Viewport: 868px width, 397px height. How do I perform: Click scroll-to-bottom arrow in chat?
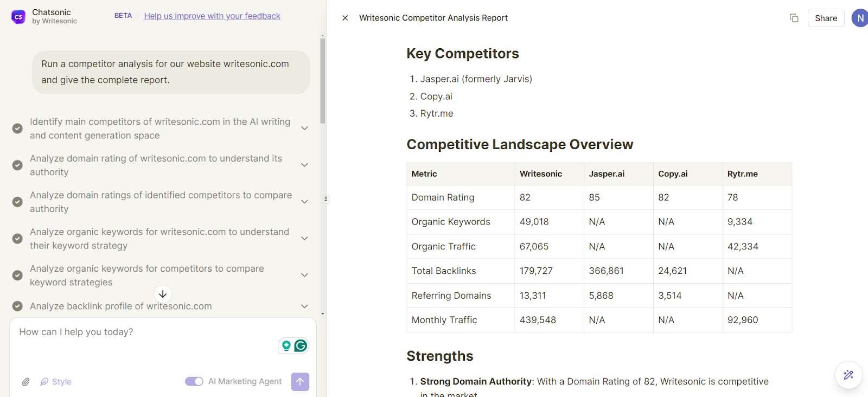tap(163, 294)
